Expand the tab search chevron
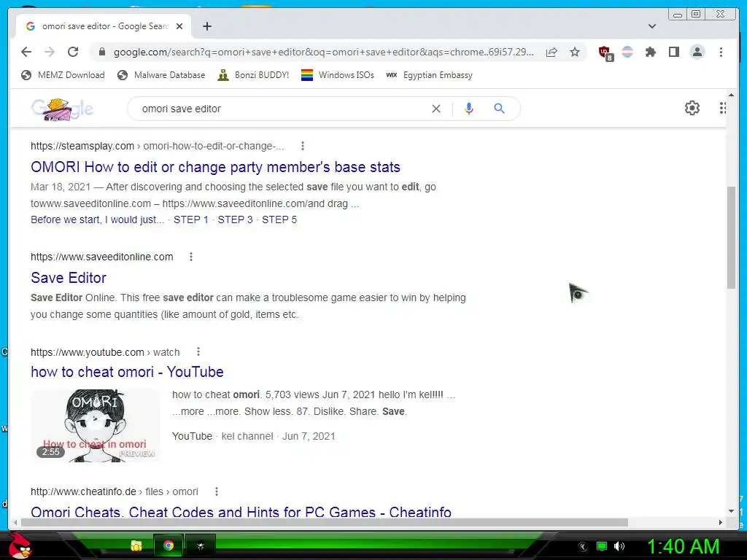Viewport: 747px width, 560px height. pos(652,26)
